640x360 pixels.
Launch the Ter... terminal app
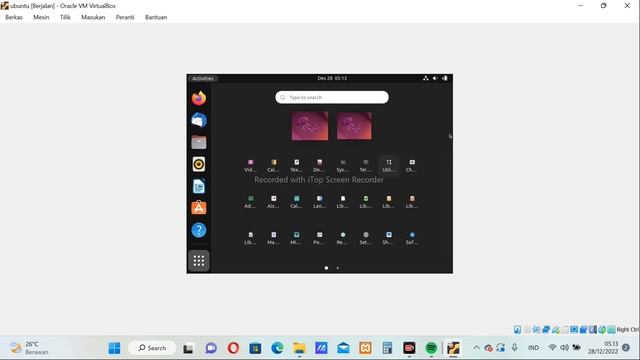[x=366, y=165]
